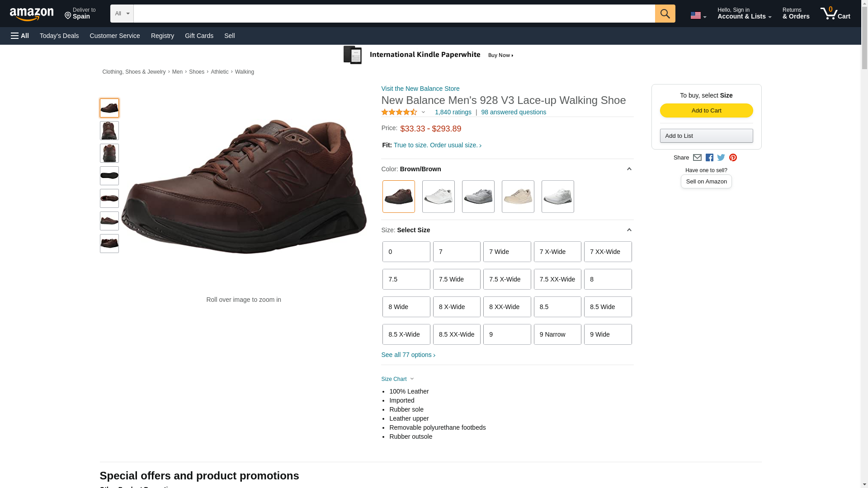This screenshot has height=488, width=868.
Task: Select the beige color swatch
Action: (x=518, y=197)
